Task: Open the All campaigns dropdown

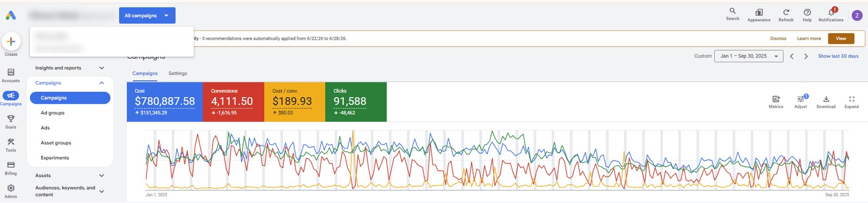Action: click(x=147, y=16)
